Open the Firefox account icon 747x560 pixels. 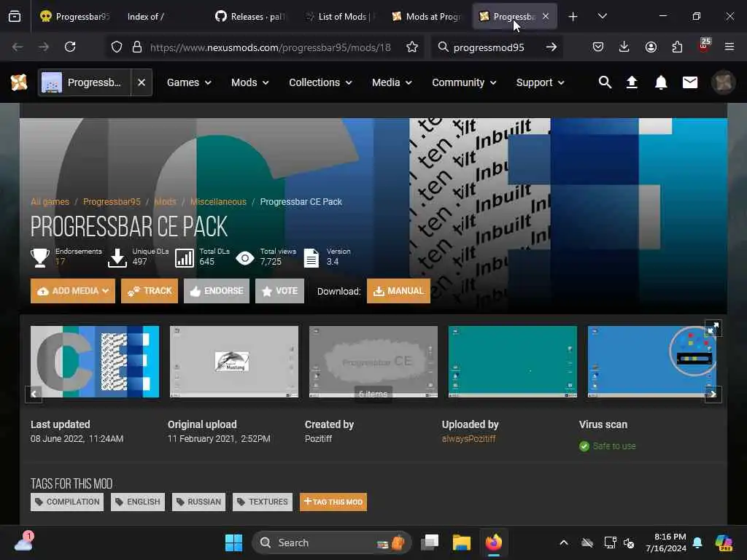tap(651, 47)
